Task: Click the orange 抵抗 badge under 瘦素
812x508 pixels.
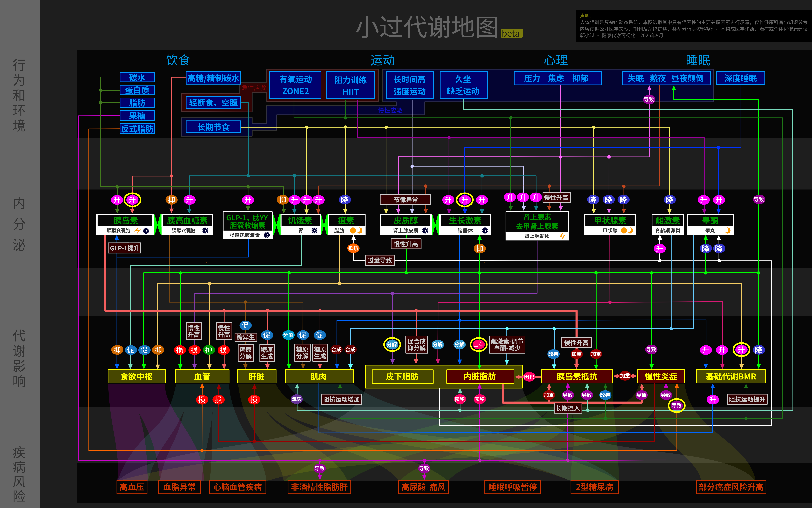Action: [353, 248]
